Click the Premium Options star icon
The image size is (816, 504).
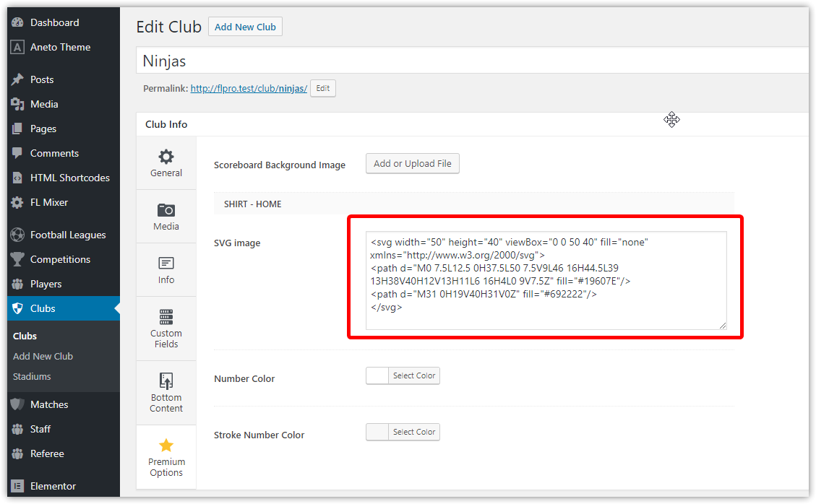pyautogui.click(x=166, y=446)
